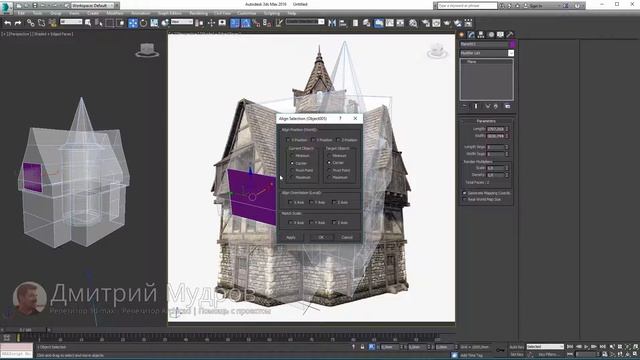Image resolution: width=640 pixels, height=360 pixels.
Task: Select the Unlink Selection tool
Action: pos(41,23)
